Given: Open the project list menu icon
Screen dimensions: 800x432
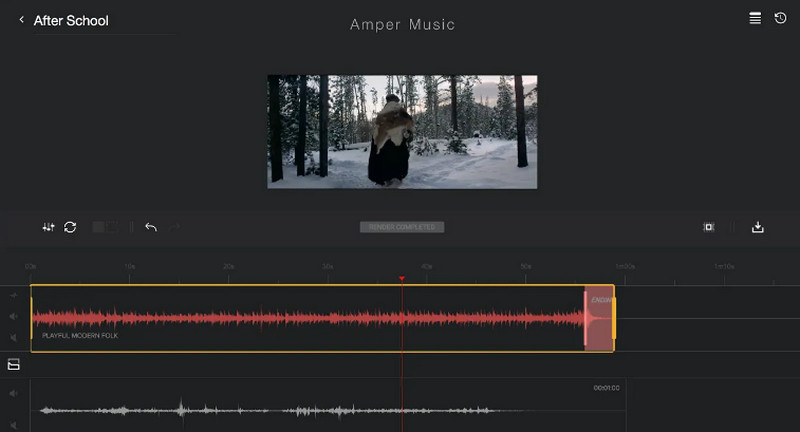Looking at the screenshot, I should [x=755, y=19].
